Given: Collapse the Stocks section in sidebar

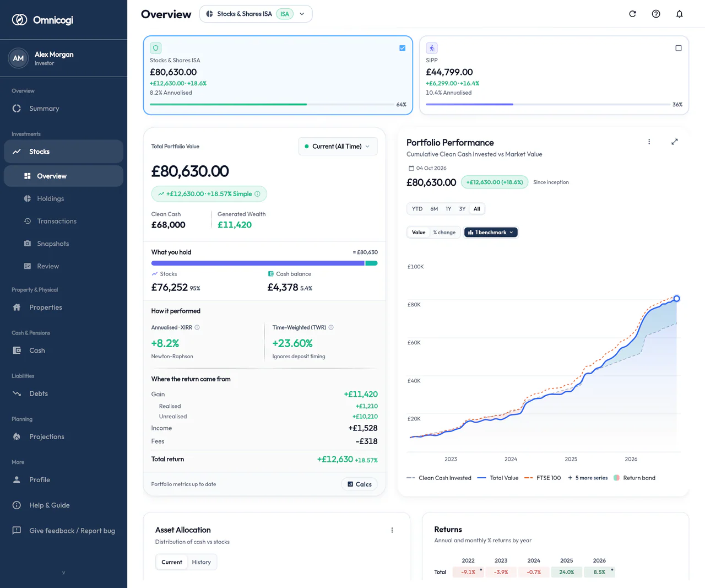Looking at the screenshot, I should pos(63,152).
